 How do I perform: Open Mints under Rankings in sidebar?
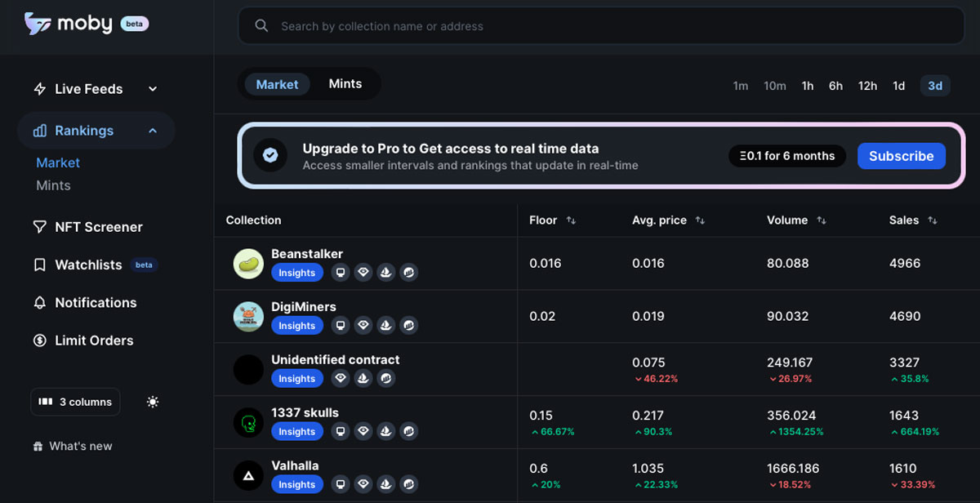(53, 185)
